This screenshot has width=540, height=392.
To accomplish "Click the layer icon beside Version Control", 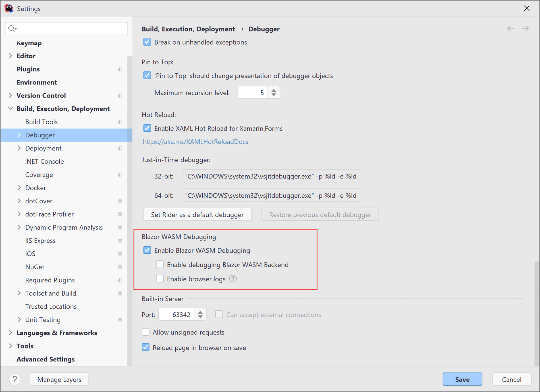I will tap(120, 96).
